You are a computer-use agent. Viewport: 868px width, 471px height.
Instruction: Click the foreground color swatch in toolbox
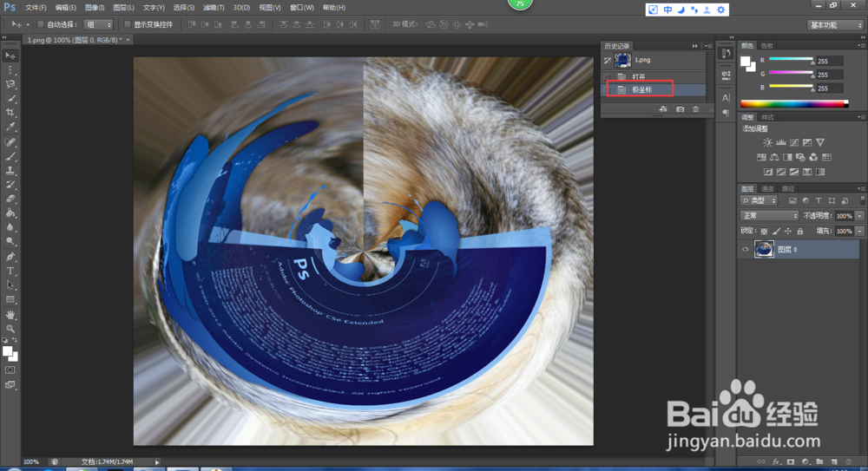7,351
